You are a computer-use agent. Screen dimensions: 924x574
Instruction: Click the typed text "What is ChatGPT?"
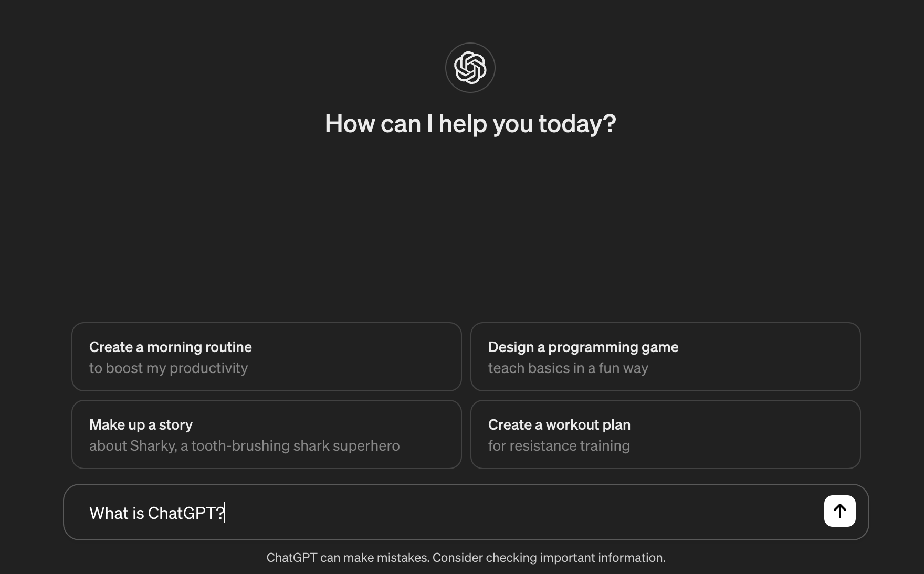(156, 513)
